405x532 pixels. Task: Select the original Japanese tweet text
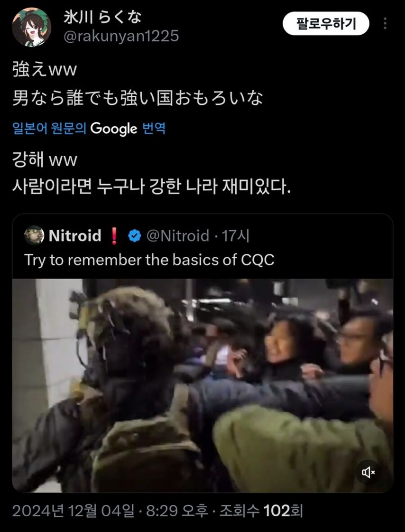coord(138,84)
